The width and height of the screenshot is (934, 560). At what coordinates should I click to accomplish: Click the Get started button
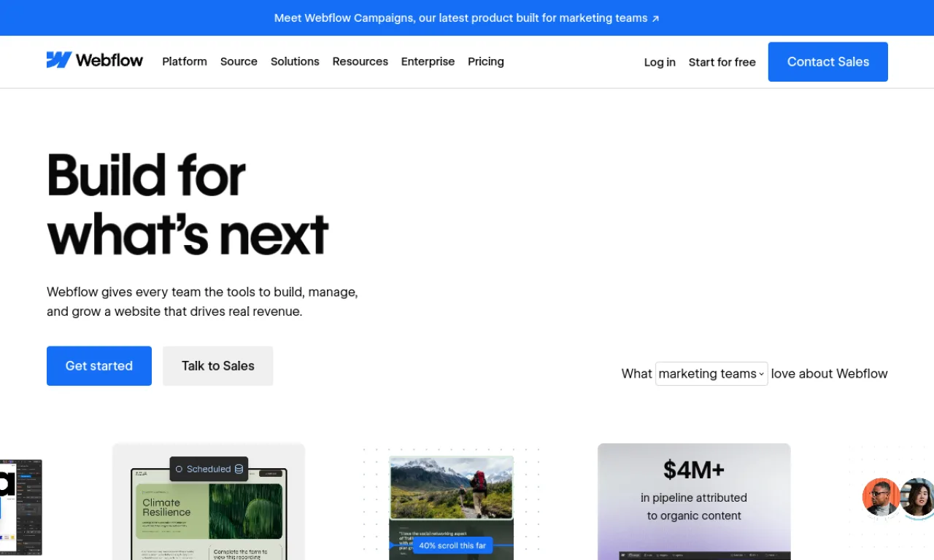(99, 366)
